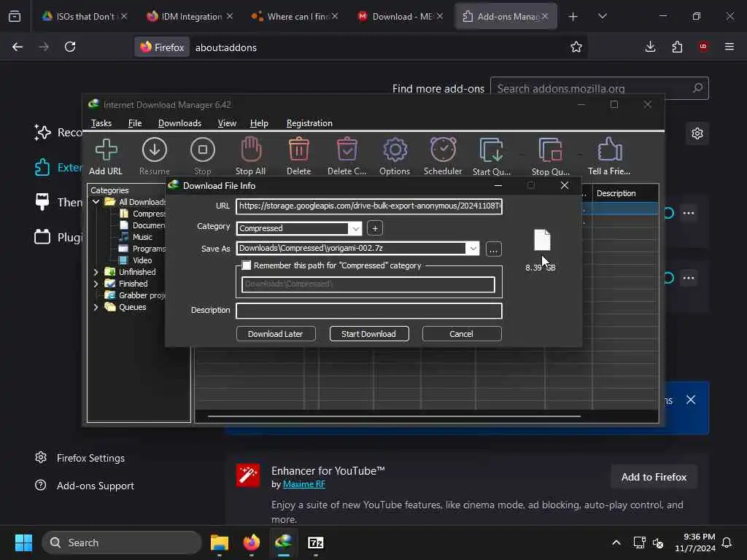Open the Scheduler clock icon

[x=443, y=150]
